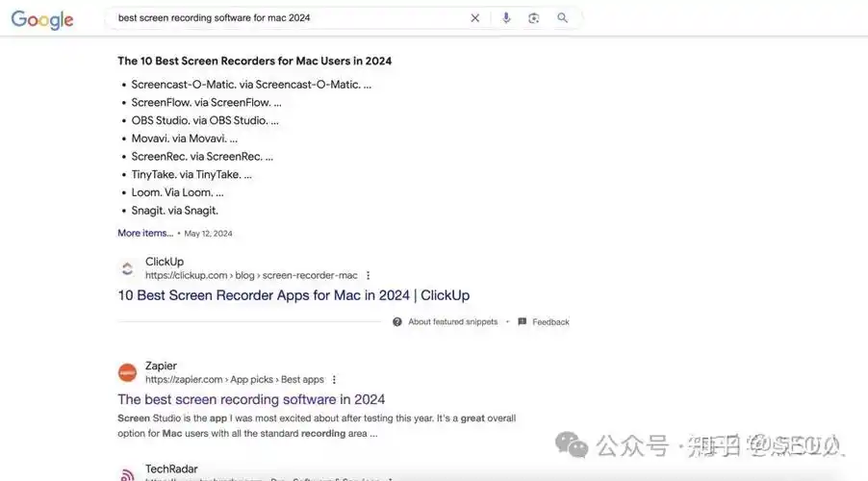Select OBS Studio list item text
This screenshot has width=868, height=481.
pyautogui.click(x=205, y=120)
